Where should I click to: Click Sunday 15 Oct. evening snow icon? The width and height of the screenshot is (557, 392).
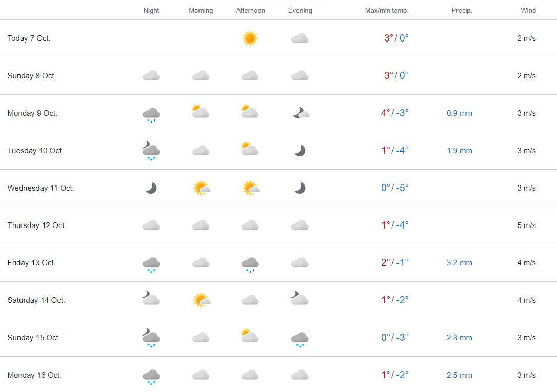(x=300, y=339)
